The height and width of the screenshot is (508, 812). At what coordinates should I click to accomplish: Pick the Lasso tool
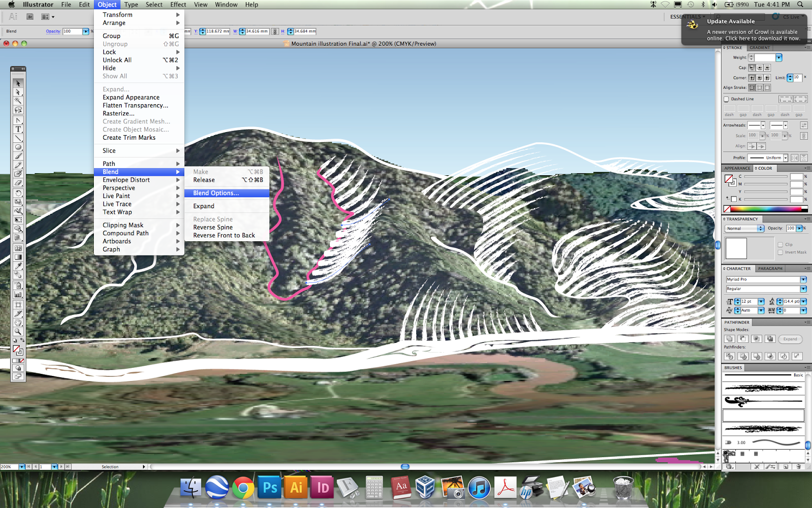click(x=18, y=110)
